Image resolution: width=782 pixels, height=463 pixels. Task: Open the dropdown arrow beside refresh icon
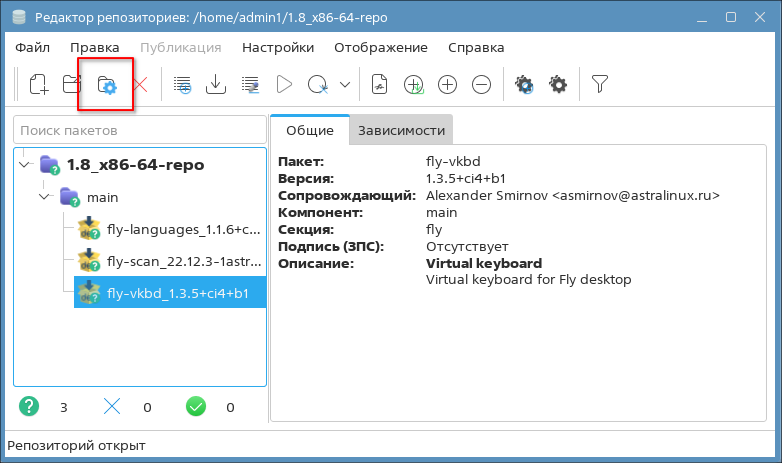(x=345, y=85)
